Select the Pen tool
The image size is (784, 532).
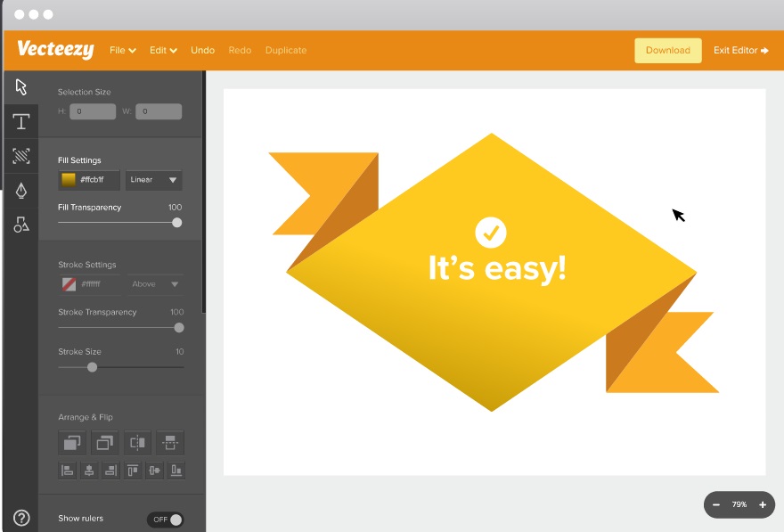coord(20,190)
